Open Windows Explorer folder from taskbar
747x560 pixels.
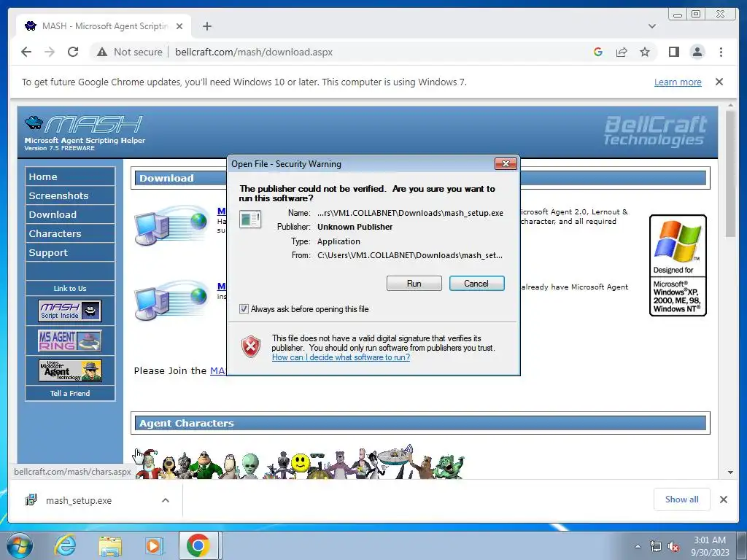(110, 546)
